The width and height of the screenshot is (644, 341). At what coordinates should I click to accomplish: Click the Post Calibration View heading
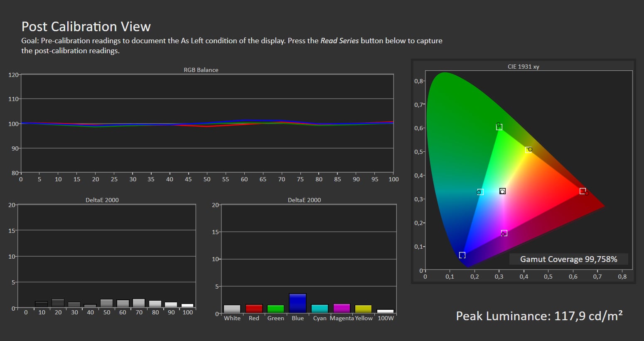click(86, 27)
